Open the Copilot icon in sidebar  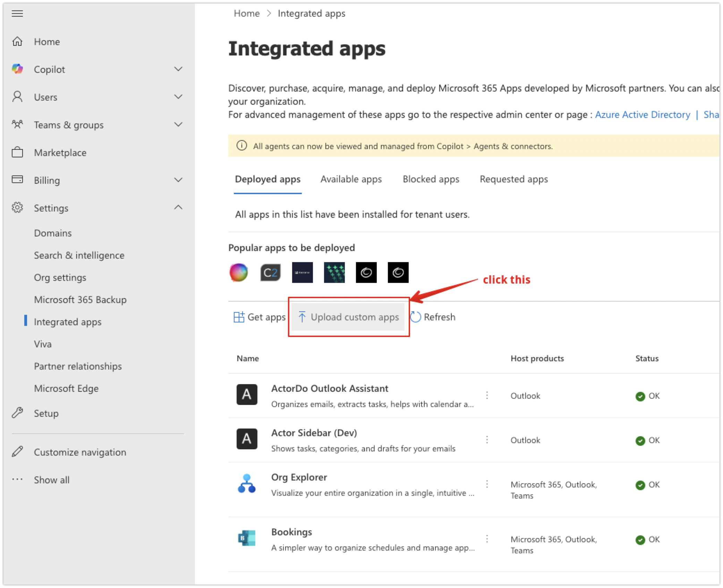coord(17,69)
